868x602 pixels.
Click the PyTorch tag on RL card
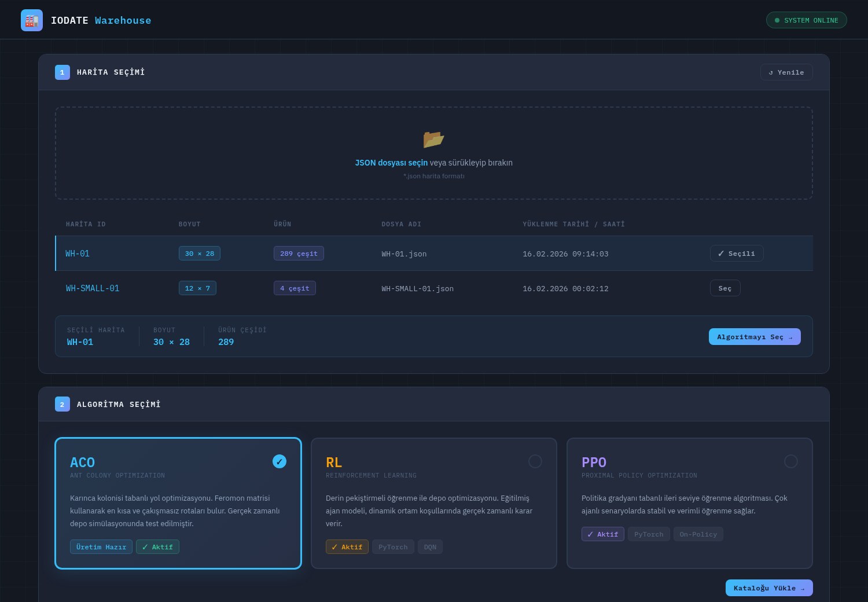[x=393, y=547]
